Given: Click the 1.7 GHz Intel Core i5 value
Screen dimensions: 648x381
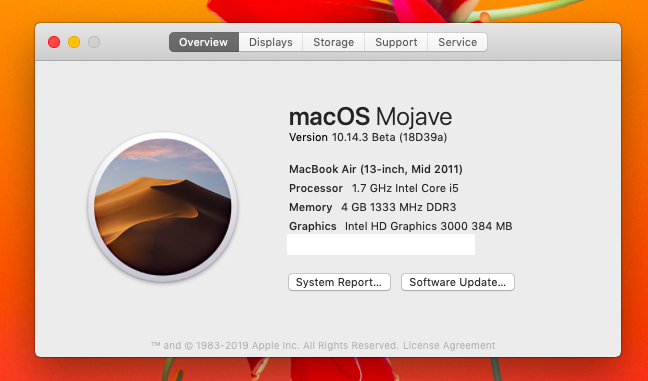Looking at the screenshot, I should 405,188.
